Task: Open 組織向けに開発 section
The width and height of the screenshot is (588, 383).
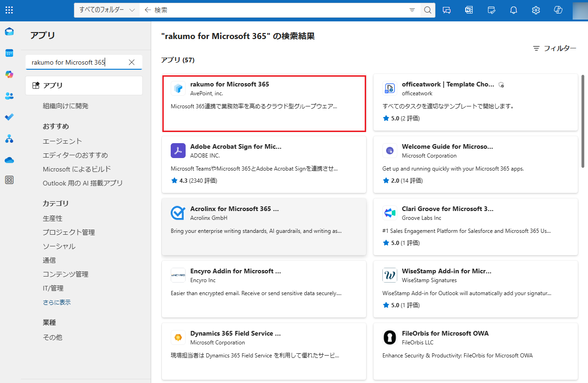Action: click(66, 106)
